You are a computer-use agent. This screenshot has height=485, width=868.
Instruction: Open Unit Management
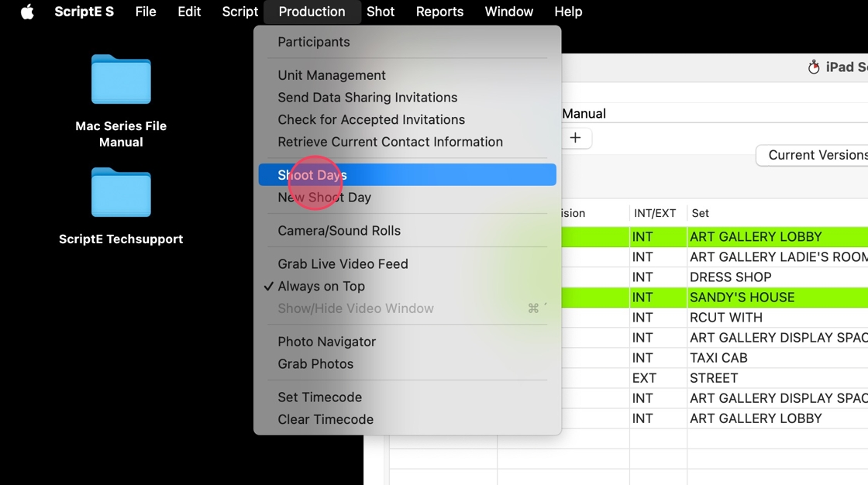pos(332,75)
